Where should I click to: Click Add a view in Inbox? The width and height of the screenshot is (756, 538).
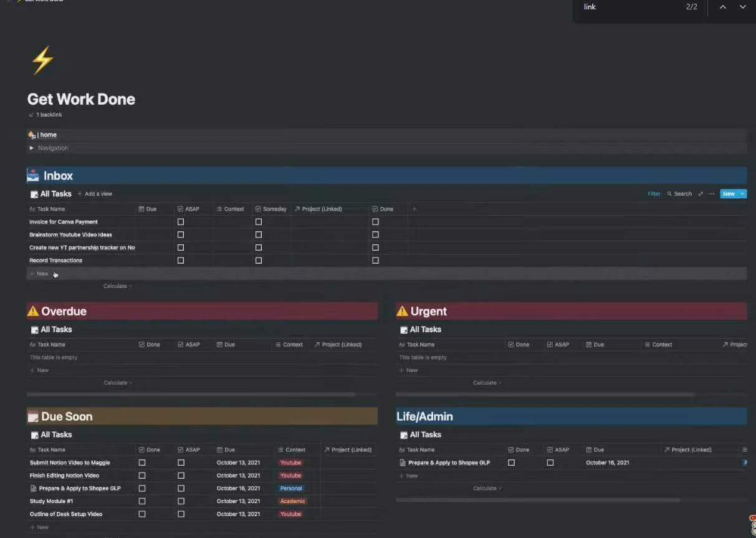point(95,194)
